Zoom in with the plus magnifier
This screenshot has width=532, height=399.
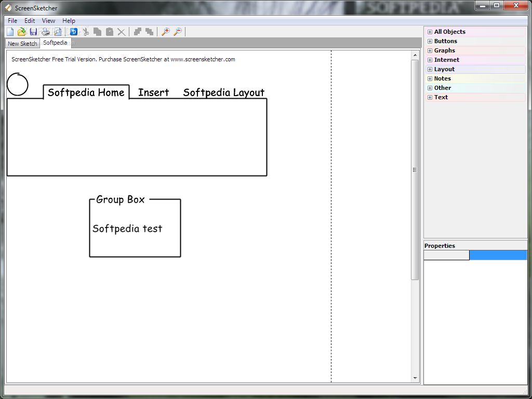click(x=166, y=32)
